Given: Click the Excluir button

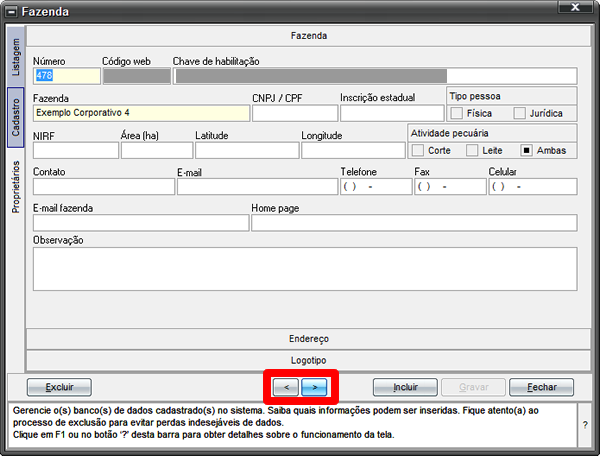Looking at the screenshot, I should [59, 387].
